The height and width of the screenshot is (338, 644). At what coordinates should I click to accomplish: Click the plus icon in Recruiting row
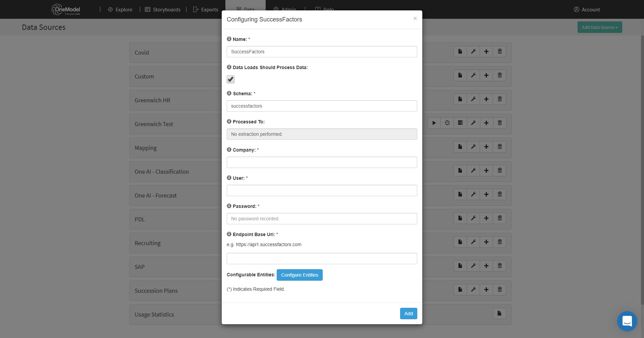click(486, 242)
